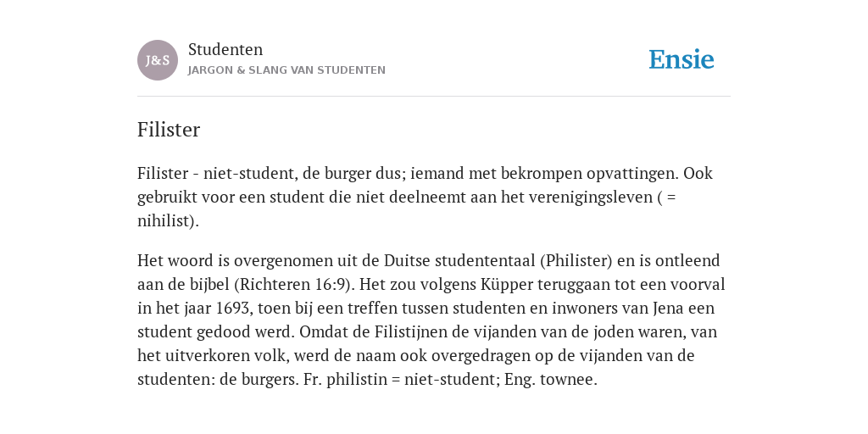Click the J&S round avatar icon

[x=158, y=60]
